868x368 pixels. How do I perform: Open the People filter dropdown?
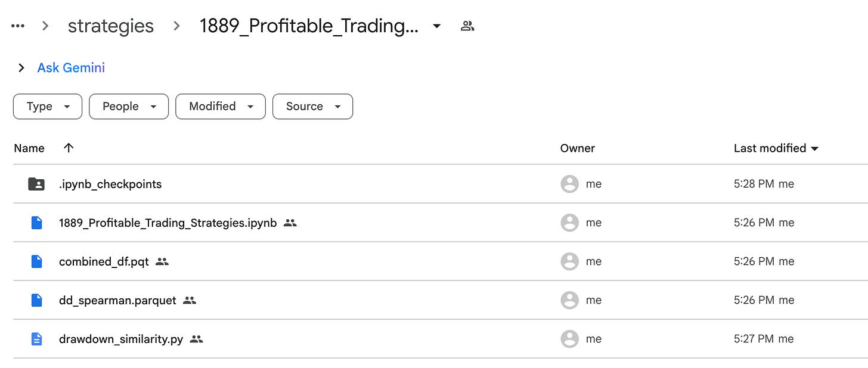tap(129, 107)
